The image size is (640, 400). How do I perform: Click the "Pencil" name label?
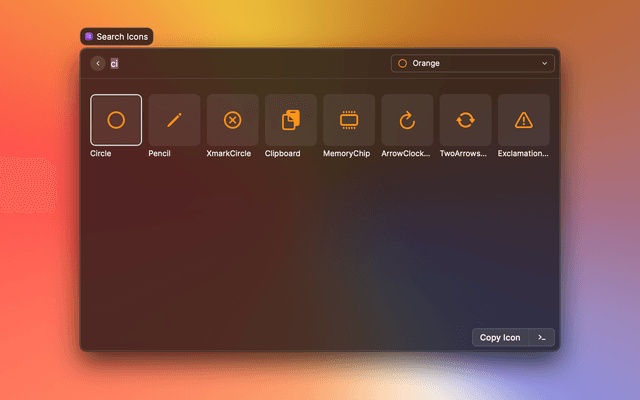click(160, 154)
